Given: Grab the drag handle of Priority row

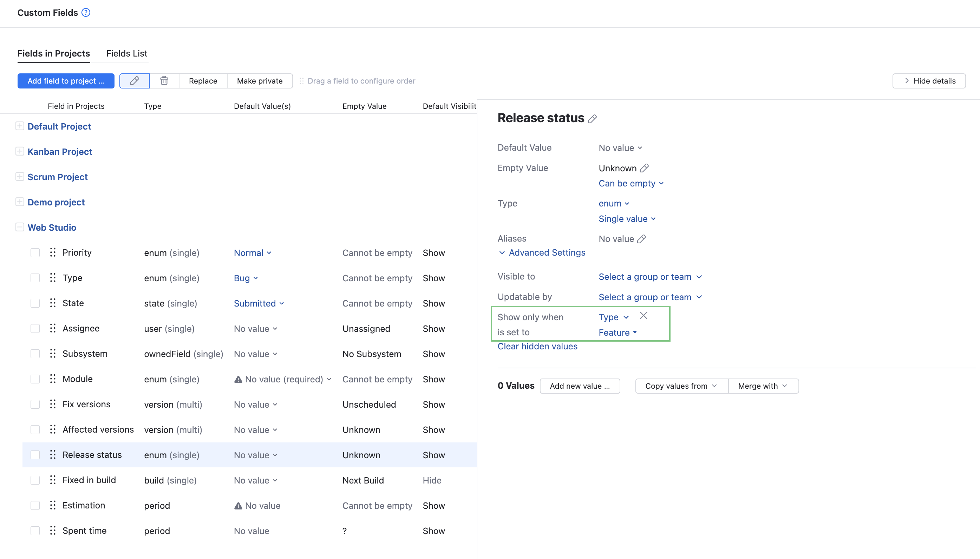Looking at the screenshot, I should [x=53, y=252].
